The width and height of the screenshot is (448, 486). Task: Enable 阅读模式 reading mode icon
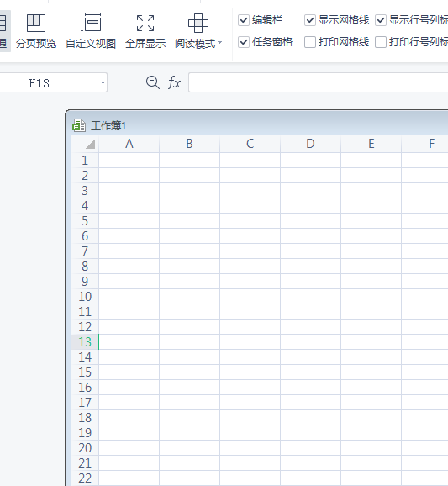click(198, 24)
